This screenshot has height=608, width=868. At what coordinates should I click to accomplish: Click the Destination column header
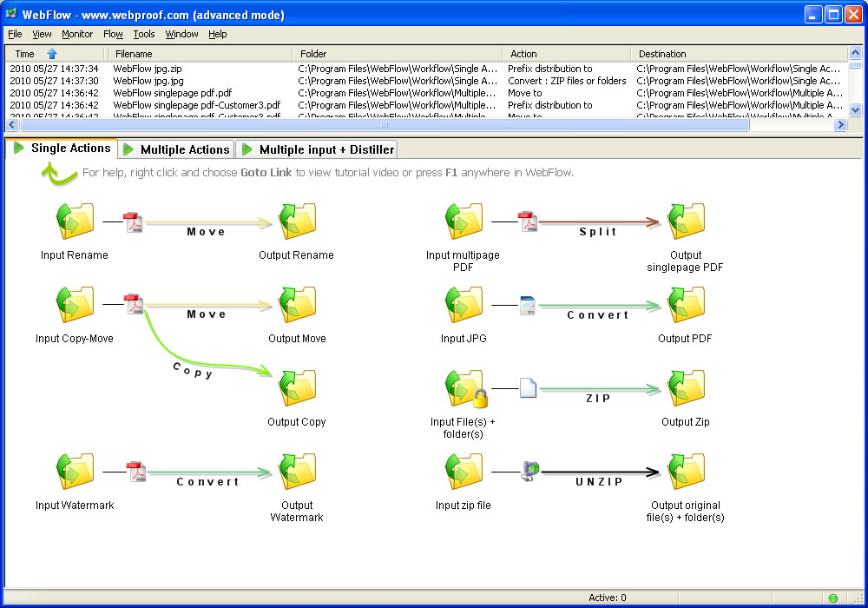pyautogui.click(x=662, y=54)
